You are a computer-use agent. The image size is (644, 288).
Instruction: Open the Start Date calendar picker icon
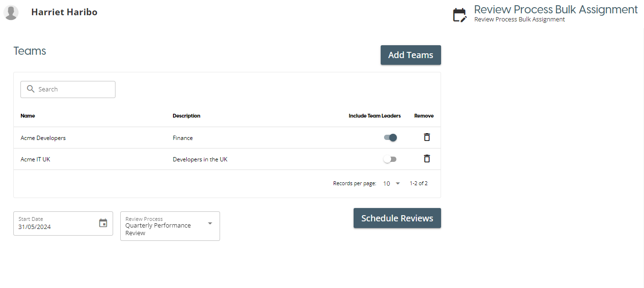(103, 223)
